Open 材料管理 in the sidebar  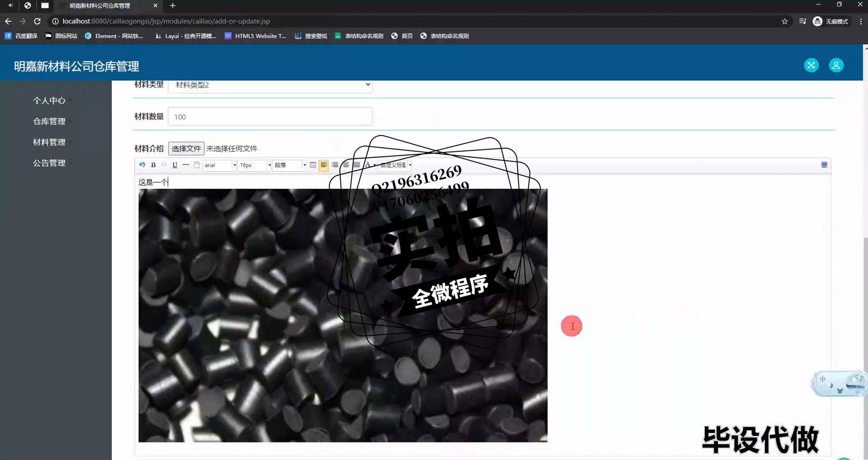49,142
